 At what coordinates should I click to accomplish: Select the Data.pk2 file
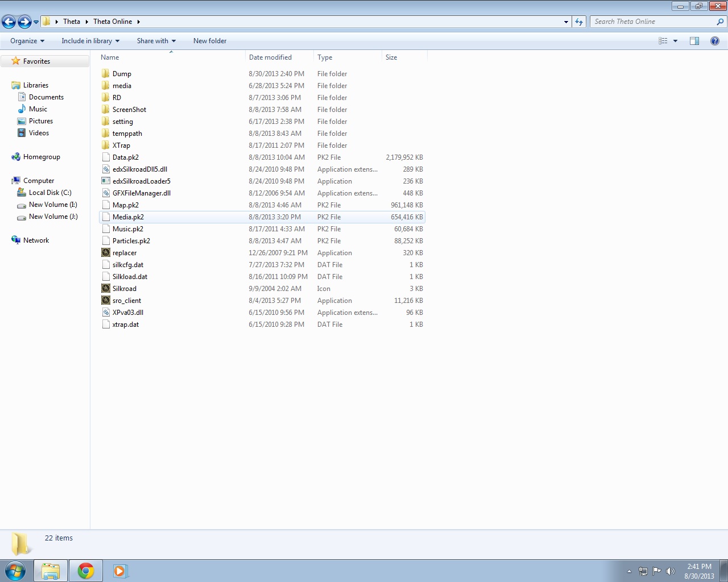click(126, 157)
